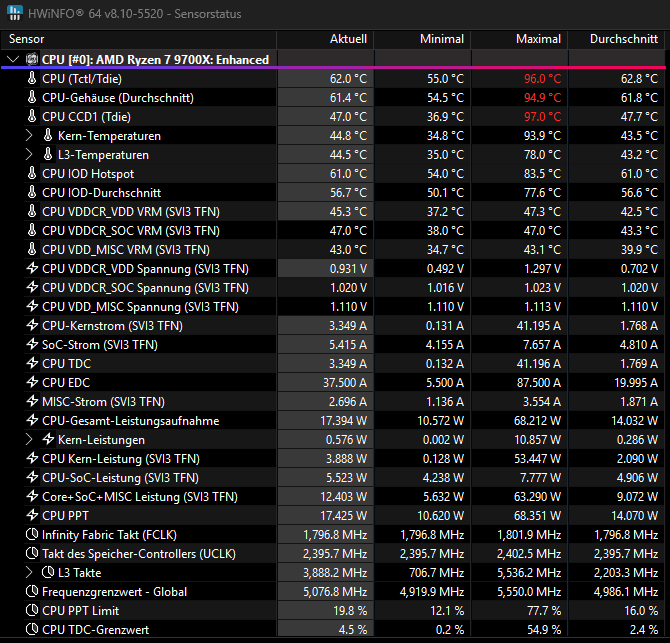Click lightning icon of CPU TDC

(x=32, y=363)
